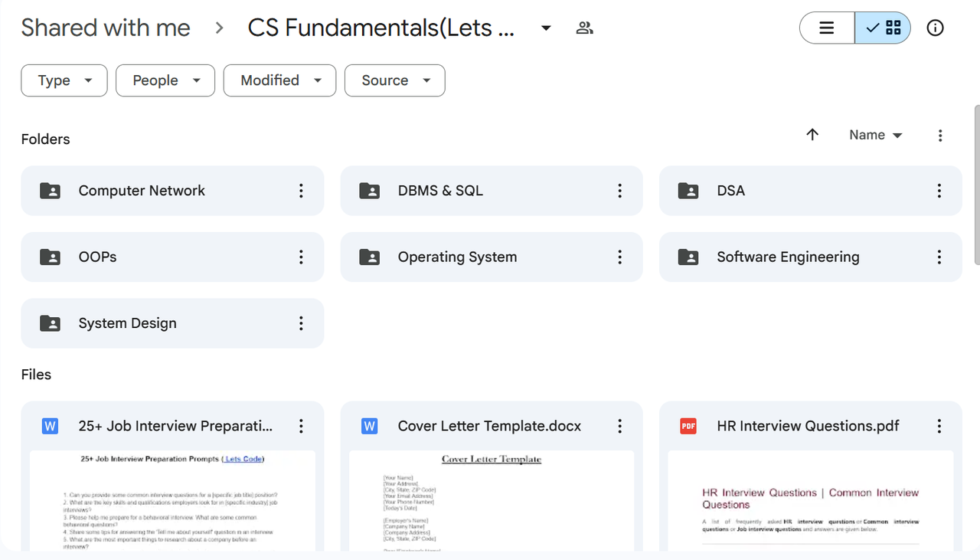Open the Operating System folder
This screenshot has height=560, width=980.
pyautogui.click(x=457, y=257)
